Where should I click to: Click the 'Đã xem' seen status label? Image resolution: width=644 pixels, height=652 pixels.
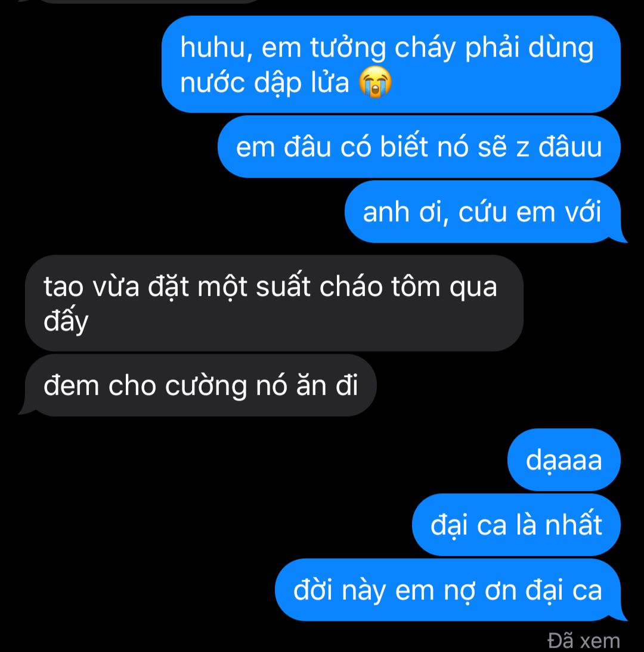[583, 640]
